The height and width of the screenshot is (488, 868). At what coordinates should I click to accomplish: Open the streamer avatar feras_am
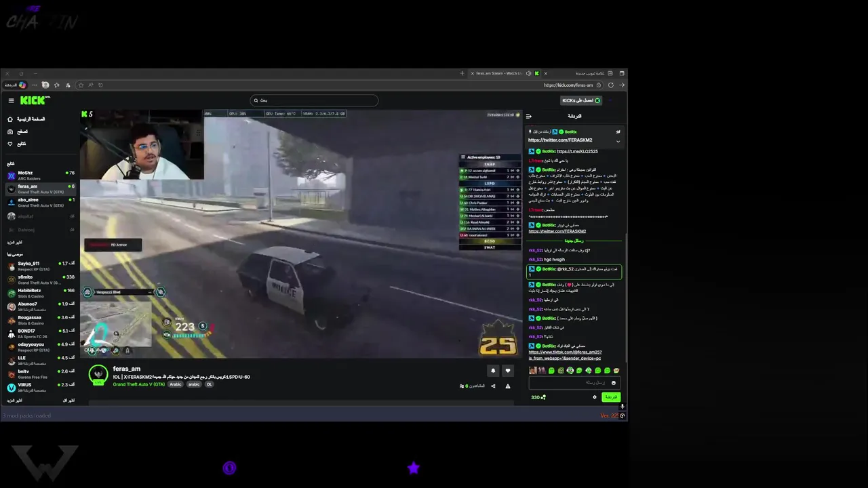coord(98,374)
